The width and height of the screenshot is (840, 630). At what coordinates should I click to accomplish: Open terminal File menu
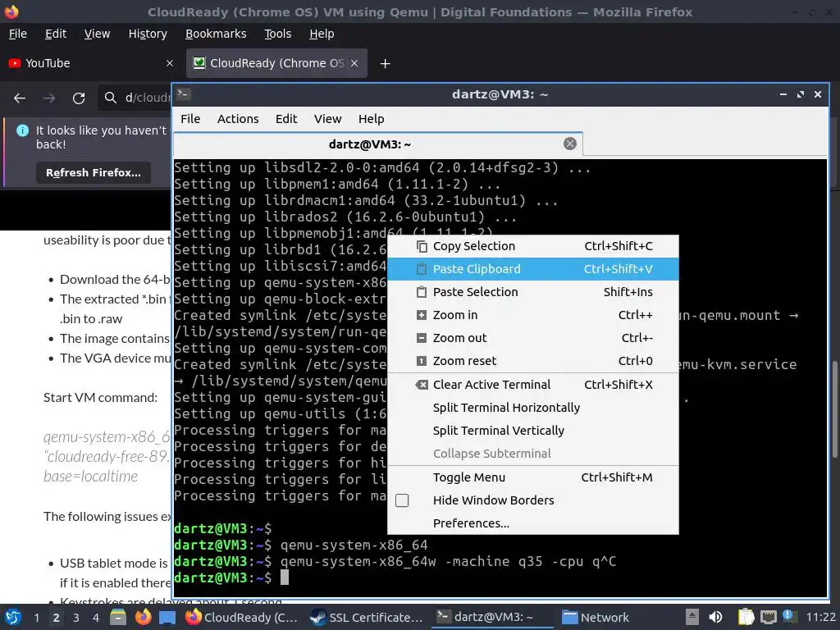pos(190,119)
